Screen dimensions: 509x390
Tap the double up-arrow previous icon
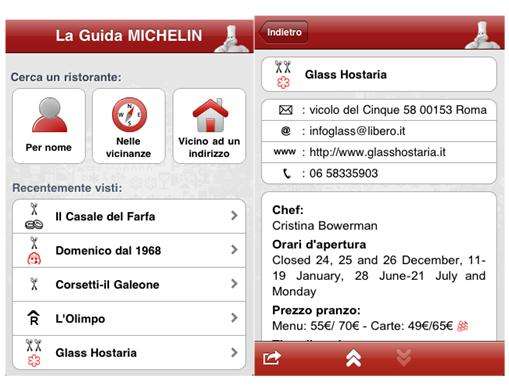pyautogui.click(x=354, y=358)
